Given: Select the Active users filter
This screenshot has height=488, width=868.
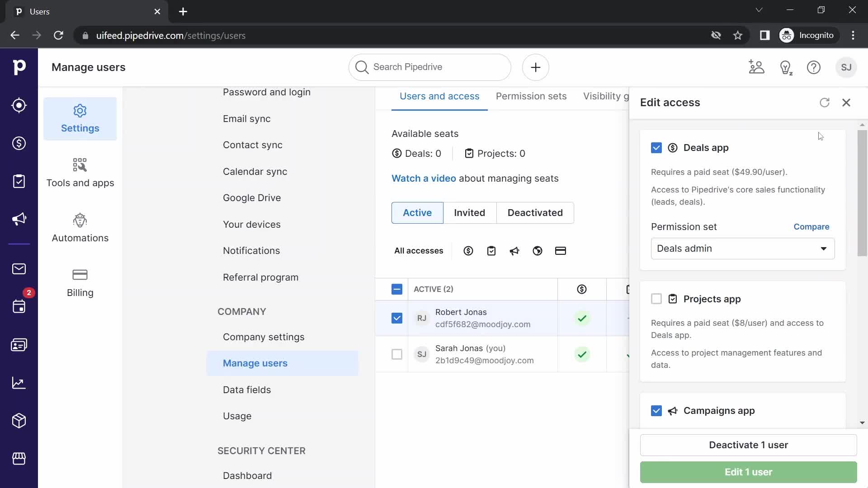Looking at the screenshot, I should 417,213.
